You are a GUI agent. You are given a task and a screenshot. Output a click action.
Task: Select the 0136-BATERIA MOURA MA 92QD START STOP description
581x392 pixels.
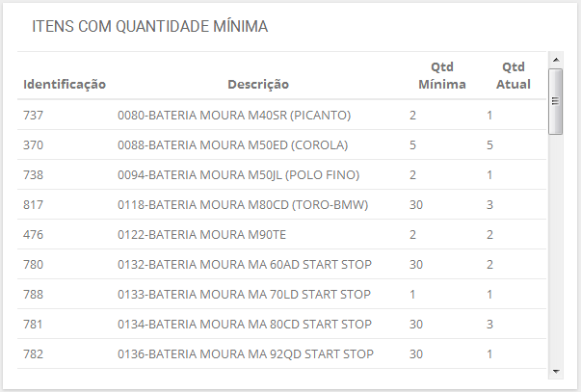click(245, 354)
